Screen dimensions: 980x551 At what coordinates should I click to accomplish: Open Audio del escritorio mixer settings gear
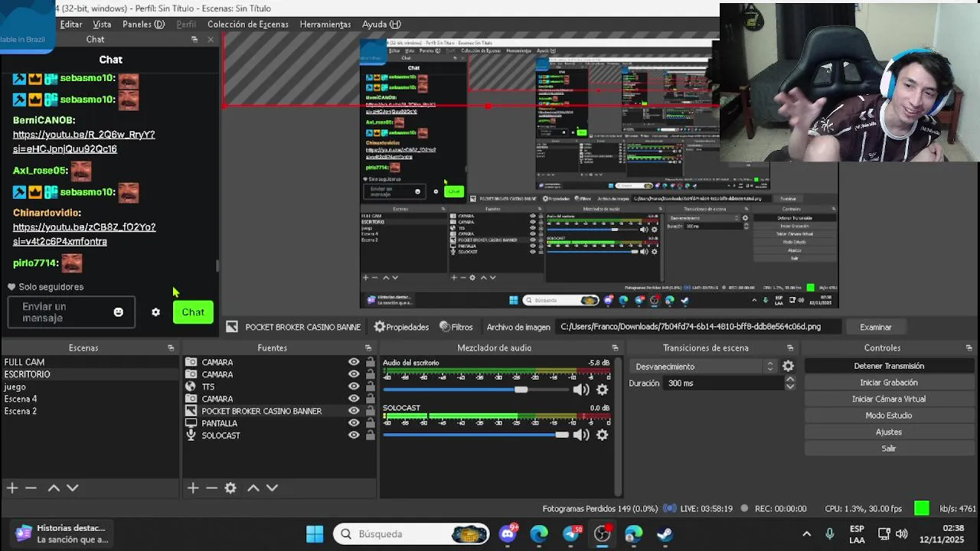pyautogui.click(x=603, y=390)
